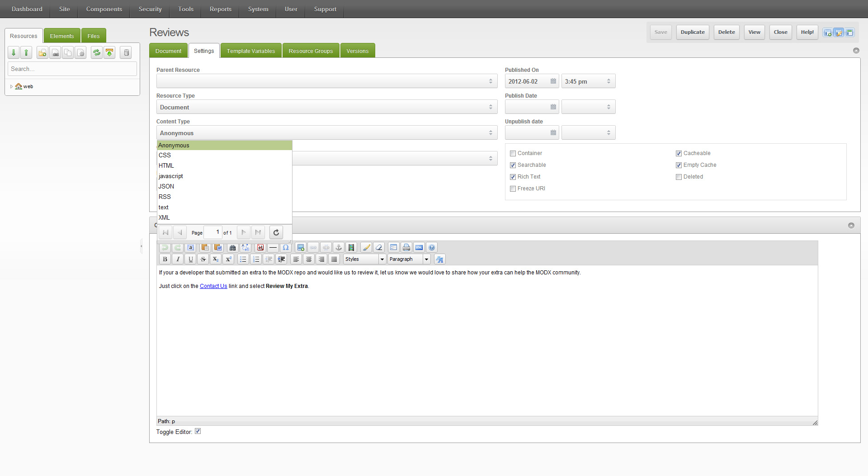868x476 pixels.
Task: Toggle bold formatting in the editor
Action: click(x=165, y=259)
